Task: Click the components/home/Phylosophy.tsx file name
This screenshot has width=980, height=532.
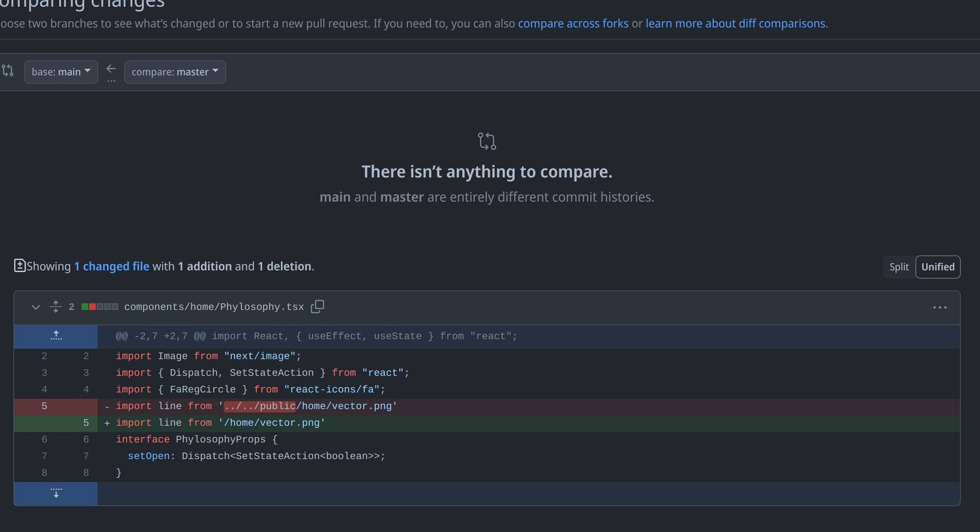Action: 214,307
